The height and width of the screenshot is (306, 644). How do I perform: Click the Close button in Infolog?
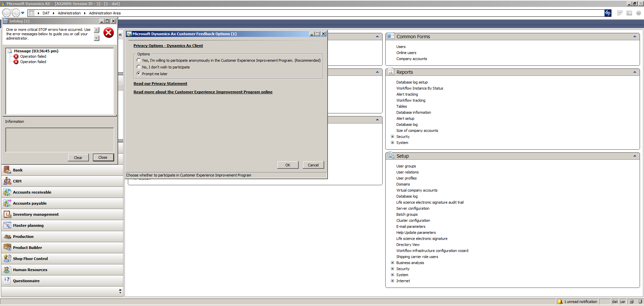[x=103, y=157]
